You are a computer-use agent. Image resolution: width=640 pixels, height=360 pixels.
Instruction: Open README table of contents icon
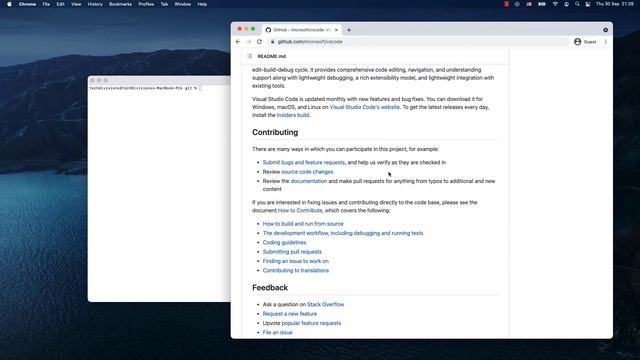tap(250, 56)
